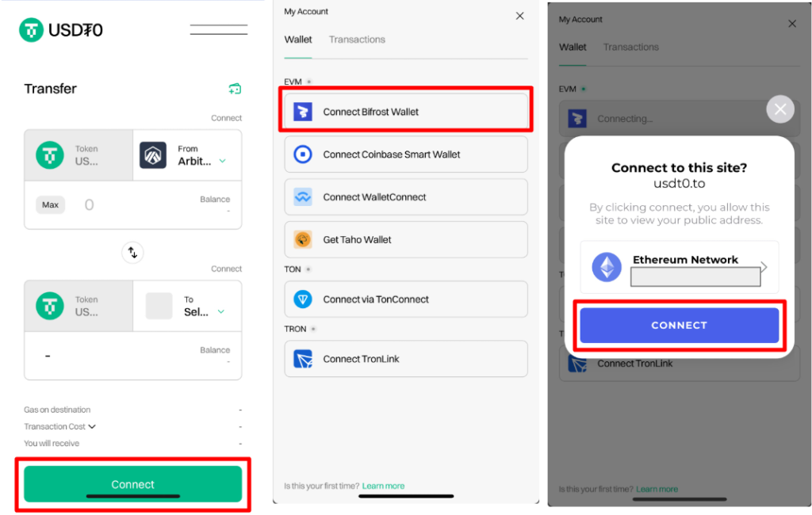Select the Wallet tab in middle panel
The image size is (812, 515).
[x=298, y=40]
